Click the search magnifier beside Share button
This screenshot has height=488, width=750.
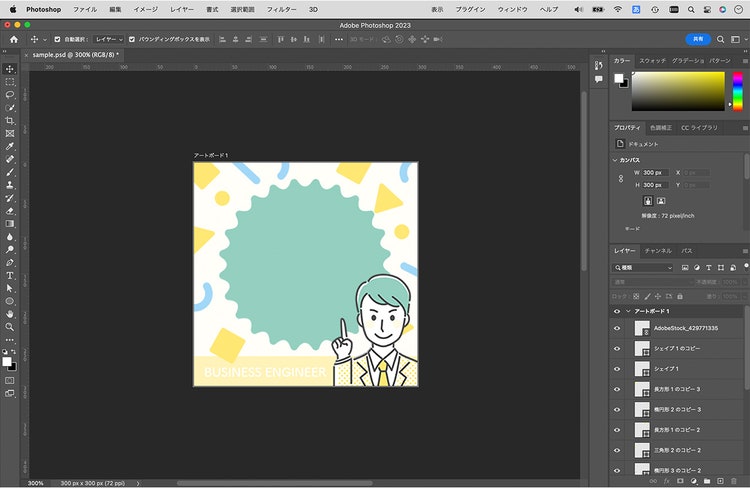coord(720,40)
